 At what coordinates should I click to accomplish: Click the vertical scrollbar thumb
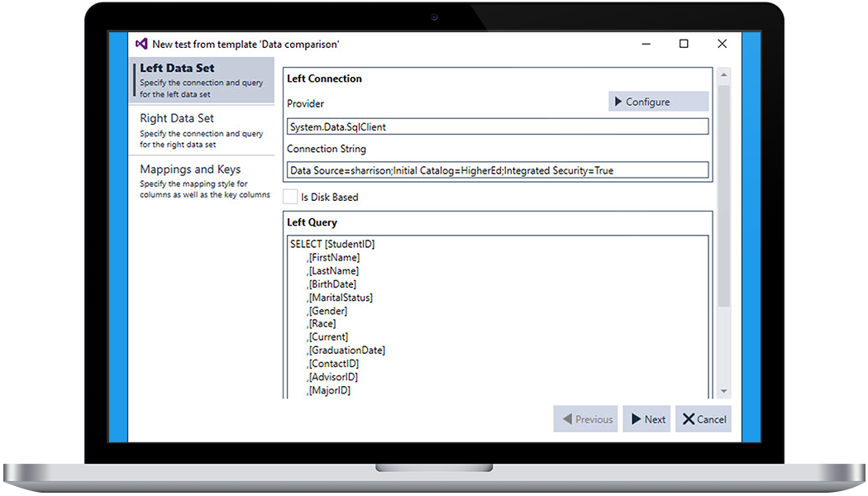tap(723, 195)
